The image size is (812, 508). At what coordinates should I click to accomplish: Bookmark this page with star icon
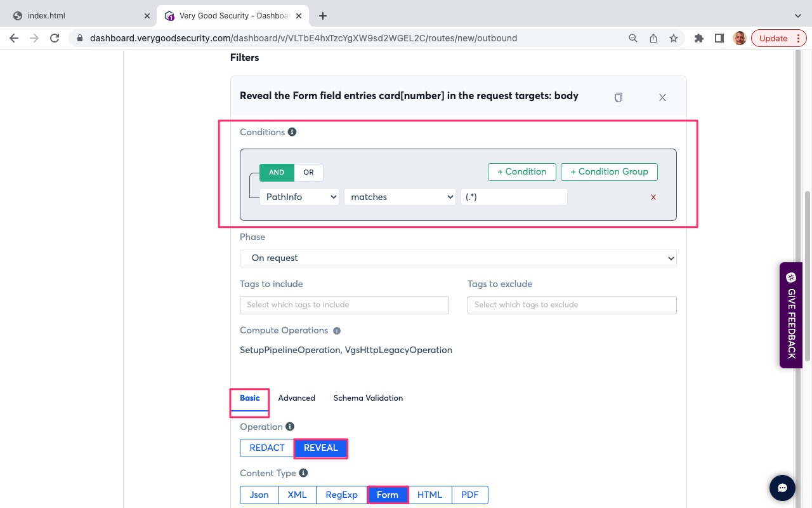(673, 38)
